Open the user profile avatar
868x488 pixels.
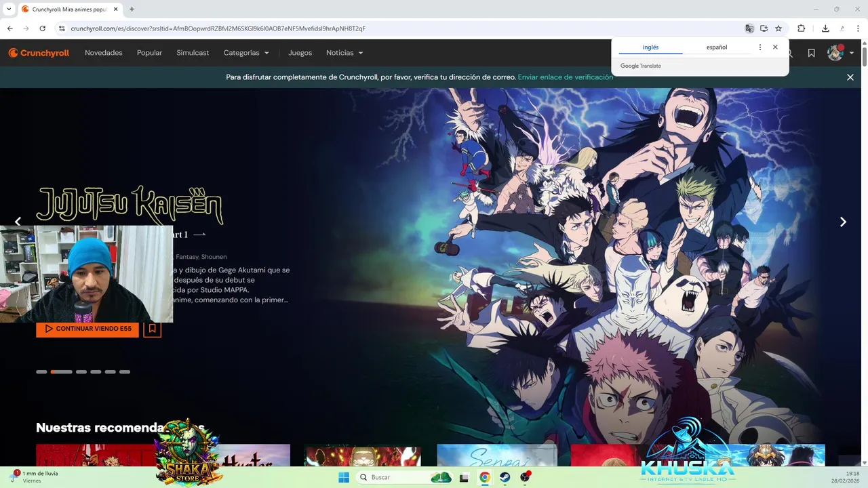[x=835, y=53]
